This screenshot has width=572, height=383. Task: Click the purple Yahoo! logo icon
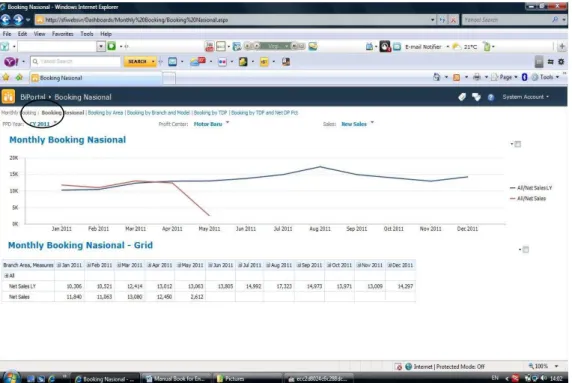point(11,62)
